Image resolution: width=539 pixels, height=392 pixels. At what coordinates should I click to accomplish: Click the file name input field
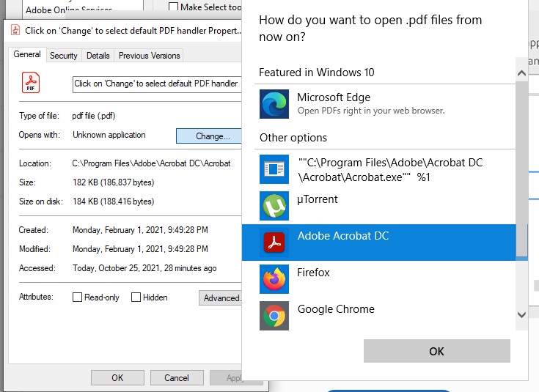click(157, 84)
